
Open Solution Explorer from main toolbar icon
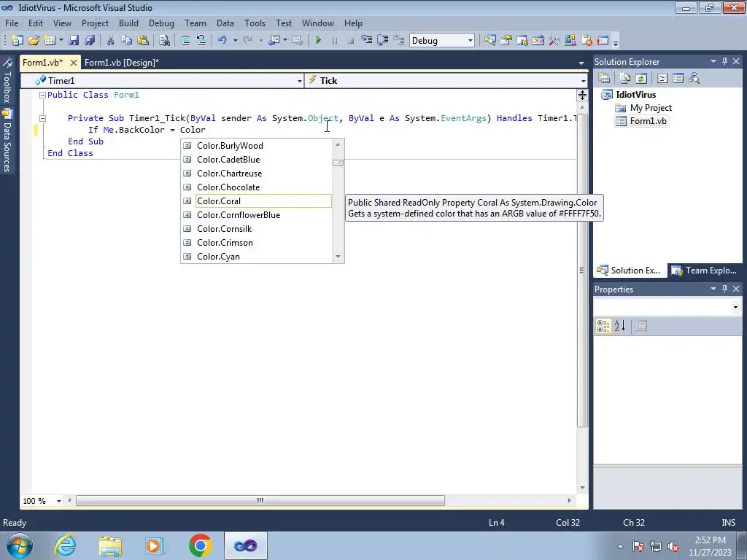489,41
